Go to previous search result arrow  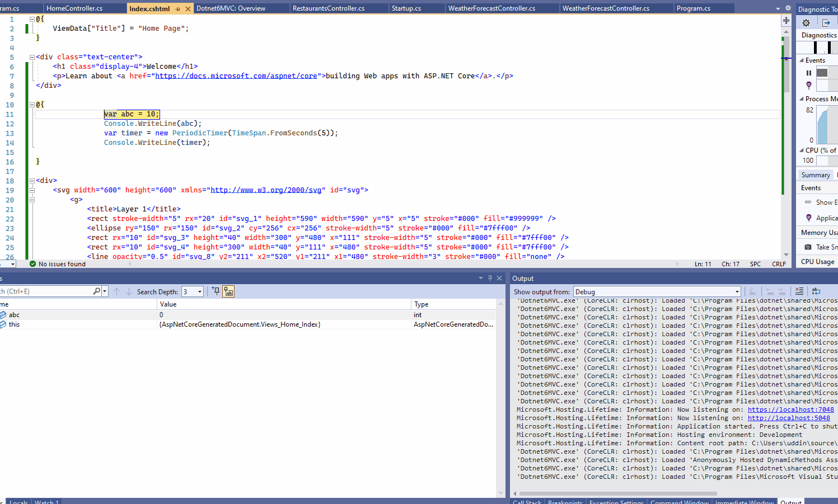pyautogui.click(x=116, y=291)
